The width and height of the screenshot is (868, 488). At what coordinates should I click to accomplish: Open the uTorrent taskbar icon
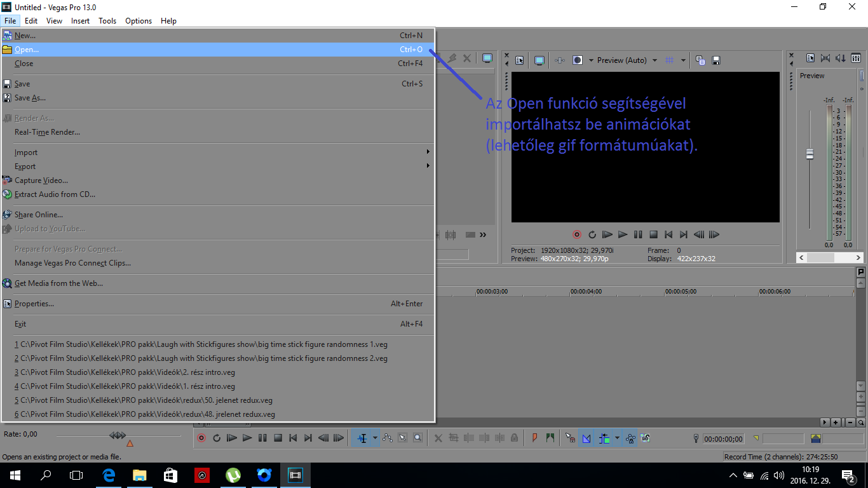233,475
